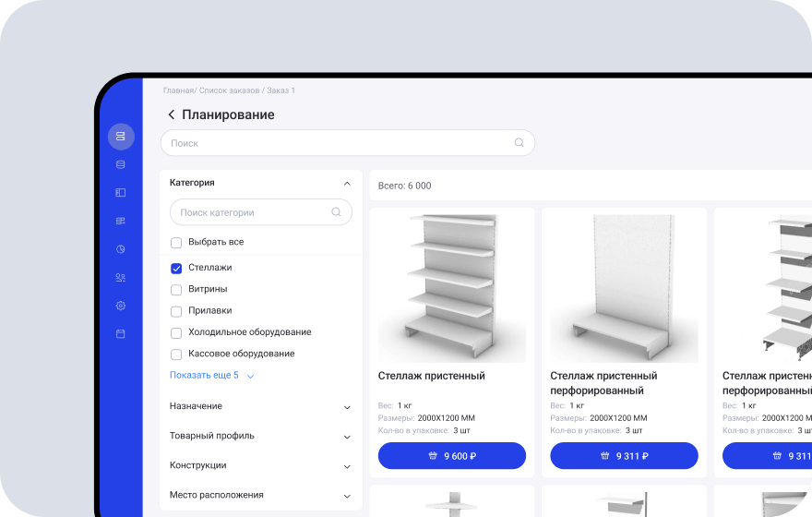The width and height of the screenshot is (812, 517).
Task: Open image of perforated panel shelf
Action: [x=624, y=288]
